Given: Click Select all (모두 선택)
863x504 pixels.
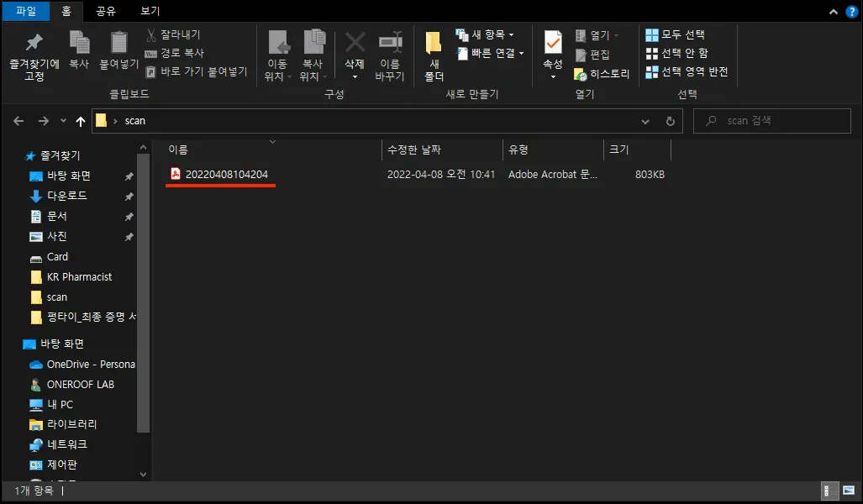Looking at the screenshot, I should [x=676, y=34].
